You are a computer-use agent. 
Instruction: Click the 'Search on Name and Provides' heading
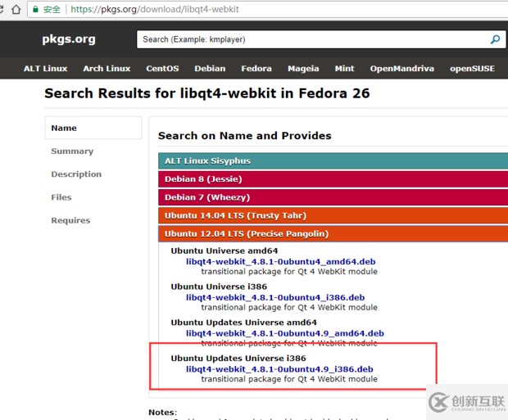pos(245,136)
